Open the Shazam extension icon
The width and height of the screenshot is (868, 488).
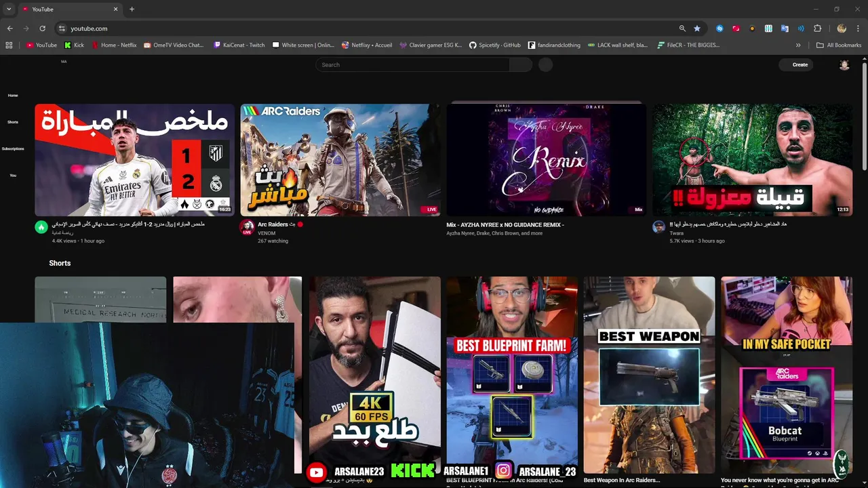click(719, 28)
